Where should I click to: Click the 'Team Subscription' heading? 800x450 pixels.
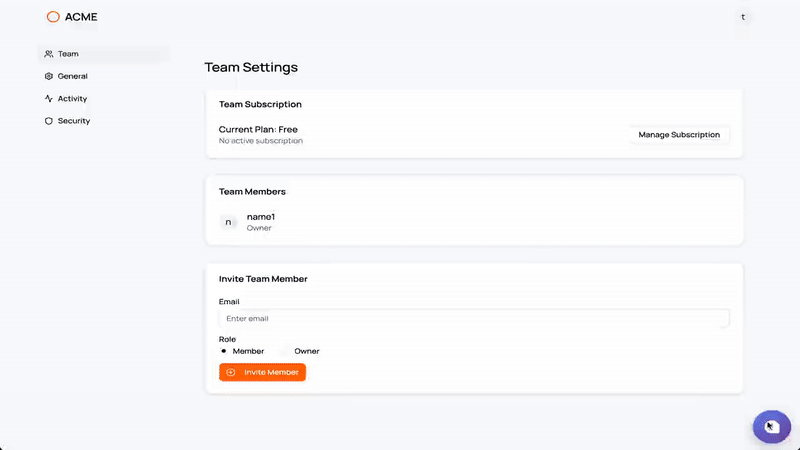[x=260, y=104]
